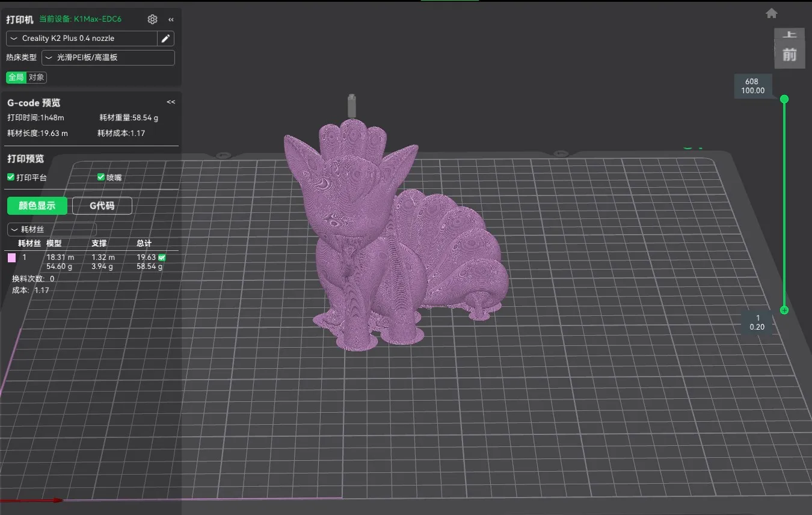Viewport: 812px width, 515px height.
Task: Click the 608 / 100.00 layer value box
Action: click(752, 86)
